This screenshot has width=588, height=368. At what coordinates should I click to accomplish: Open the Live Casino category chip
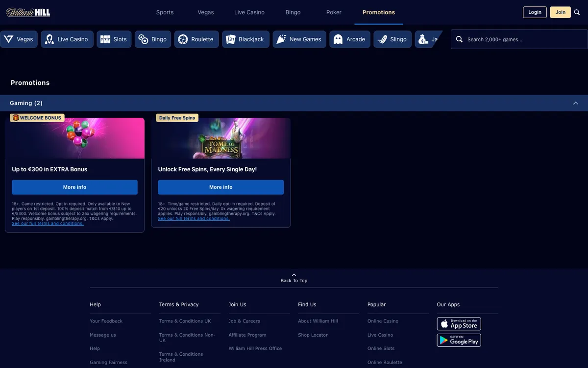(x=67, y=39)
